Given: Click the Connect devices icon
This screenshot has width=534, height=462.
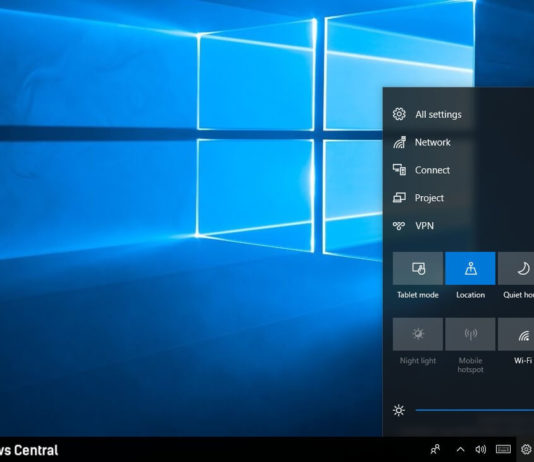Looking at the screenshot, I should [x=399, y=170].
